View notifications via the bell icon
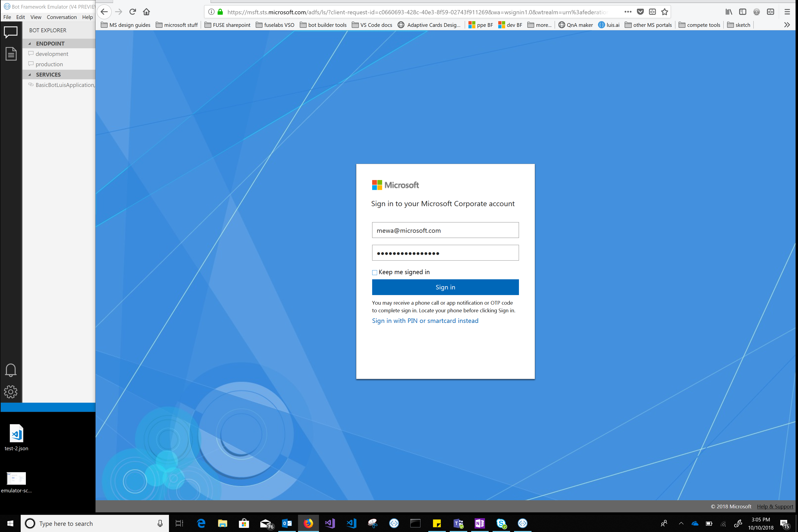Screen dimensions: 798x532 point(11,370)
